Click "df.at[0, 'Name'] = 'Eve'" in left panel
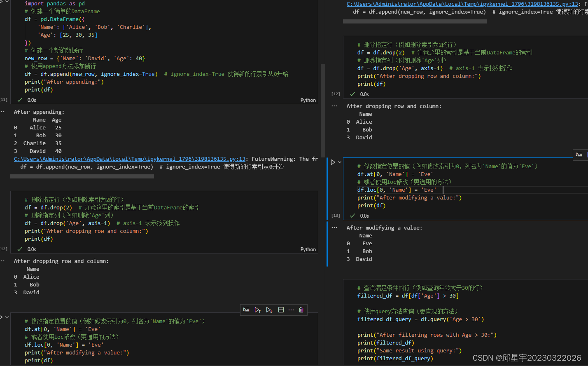The width and height of the screenshot is (588, 366). point(63,329)
